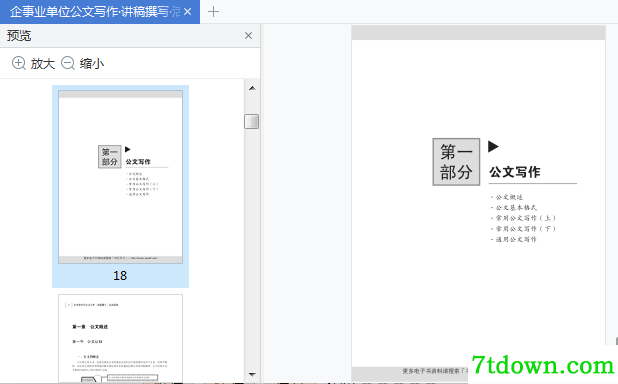Click the zoom in magnifier icon

19,63
